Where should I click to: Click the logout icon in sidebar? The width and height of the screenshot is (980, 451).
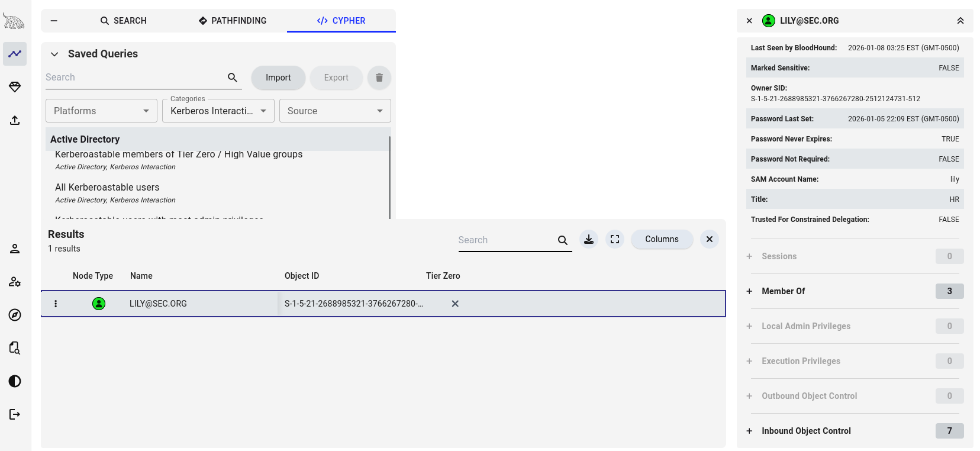point(15,414)
